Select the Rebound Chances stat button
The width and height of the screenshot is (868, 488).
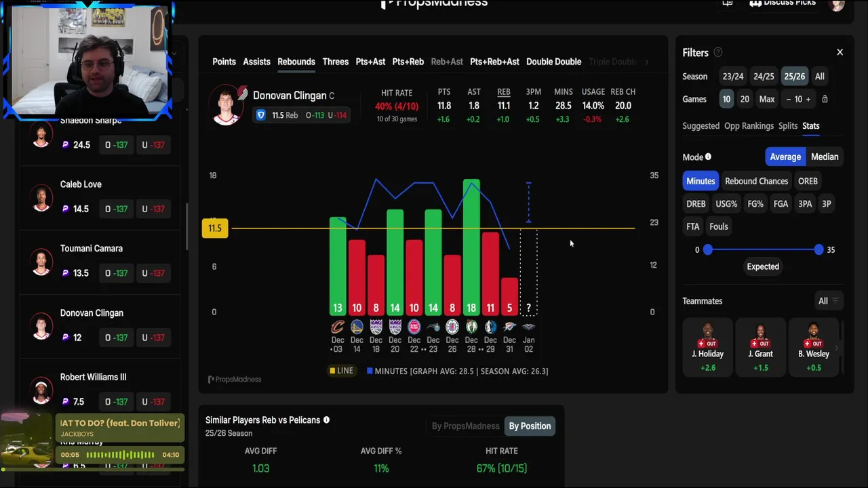click(756, 181)
